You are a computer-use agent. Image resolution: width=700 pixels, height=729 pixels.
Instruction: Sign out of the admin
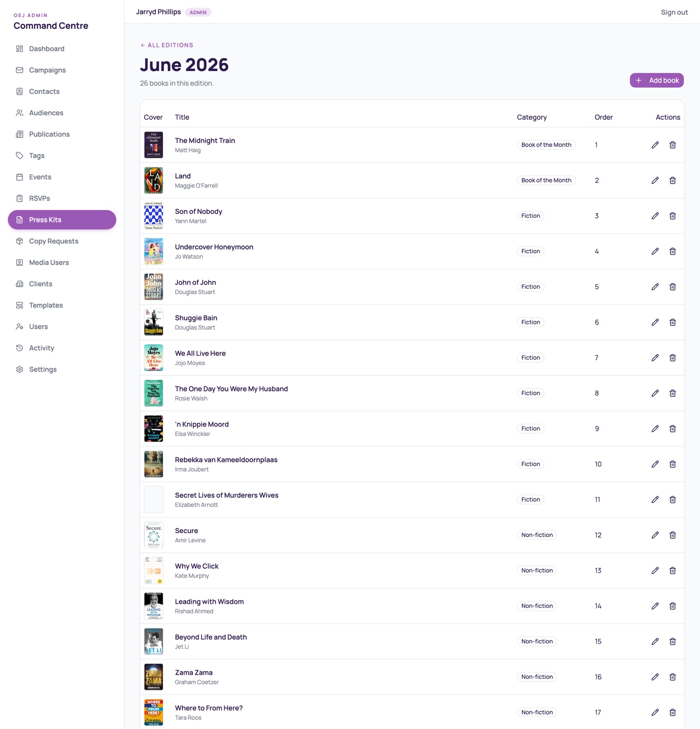coord(674,12)
